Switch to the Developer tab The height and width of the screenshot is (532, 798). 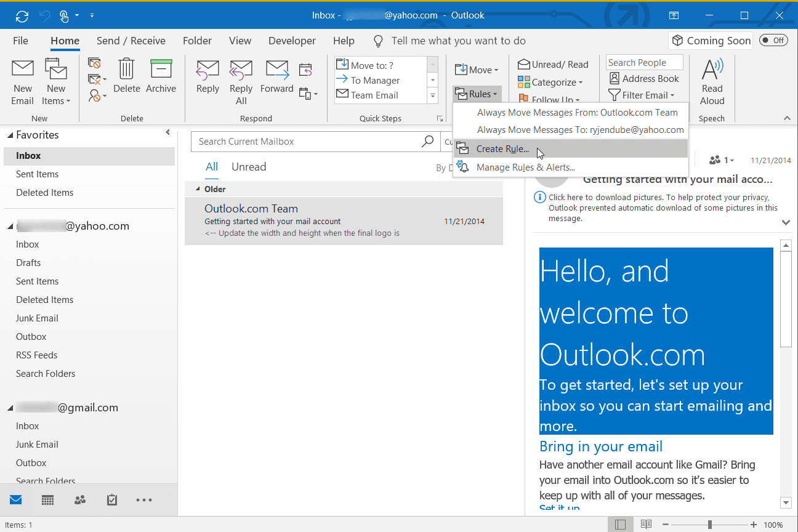[292, 41]
